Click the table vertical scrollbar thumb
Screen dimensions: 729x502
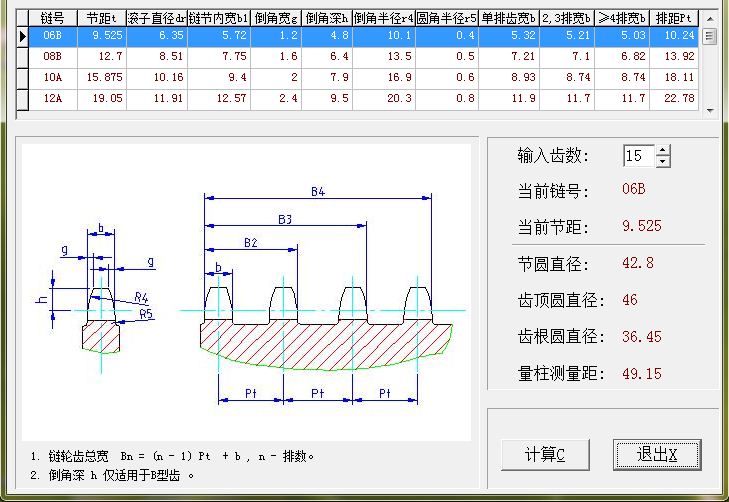[709, 36]
